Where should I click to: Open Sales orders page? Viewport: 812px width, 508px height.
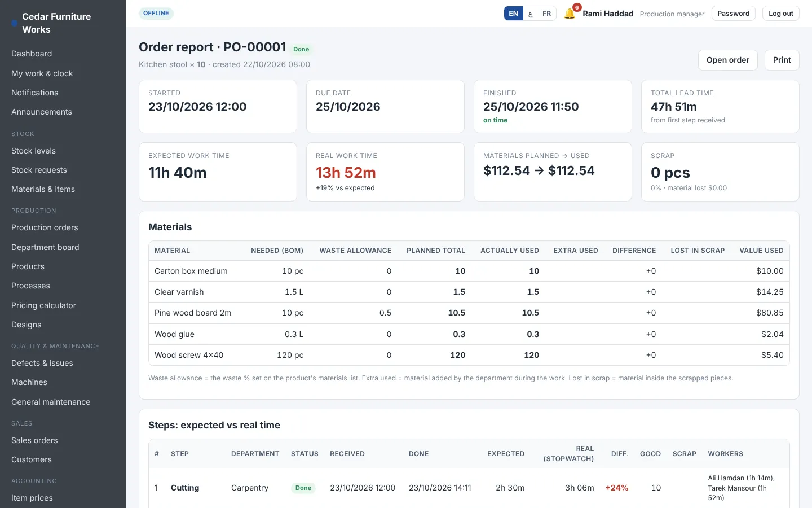(34, 440)
